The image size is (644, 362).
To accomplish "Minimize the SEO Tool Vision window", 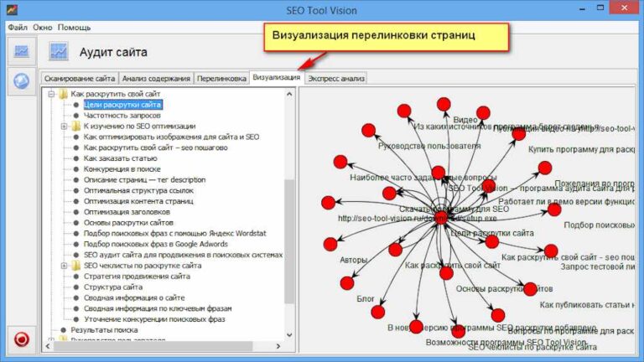I will (x=582, y=8).
